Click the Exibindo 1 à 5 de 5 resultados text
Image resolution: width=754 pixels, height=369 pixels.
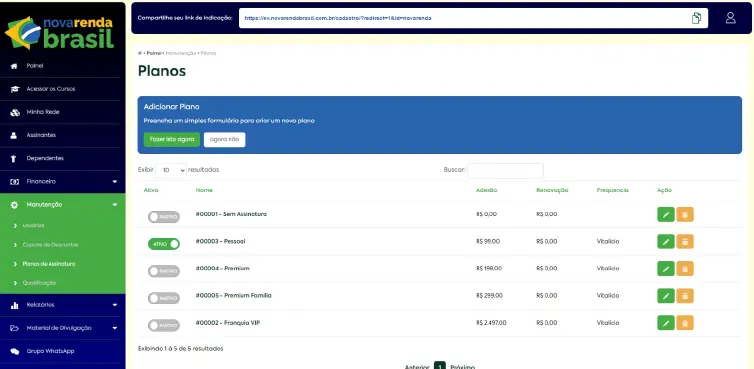180,348
